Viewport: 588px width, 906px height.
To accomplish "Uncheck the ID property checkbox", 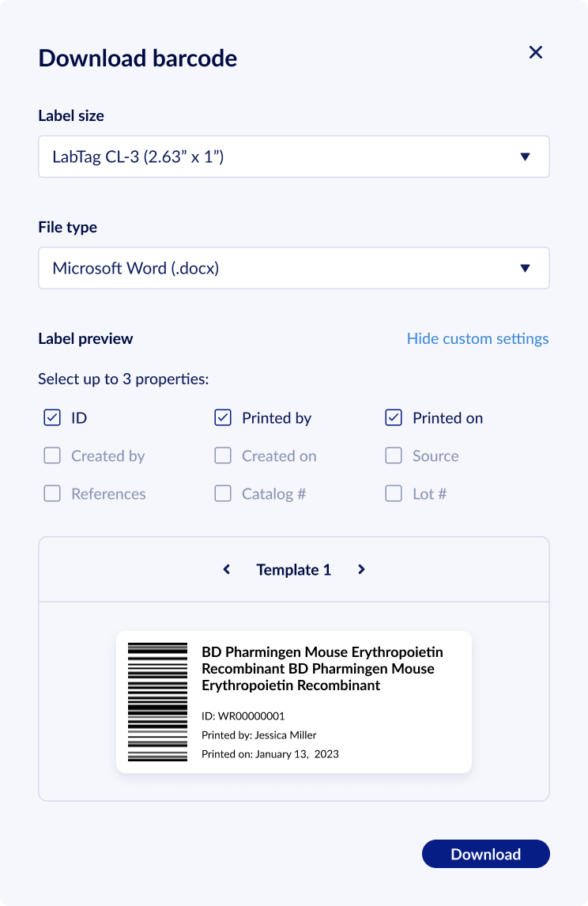I will tap(52, 417).
